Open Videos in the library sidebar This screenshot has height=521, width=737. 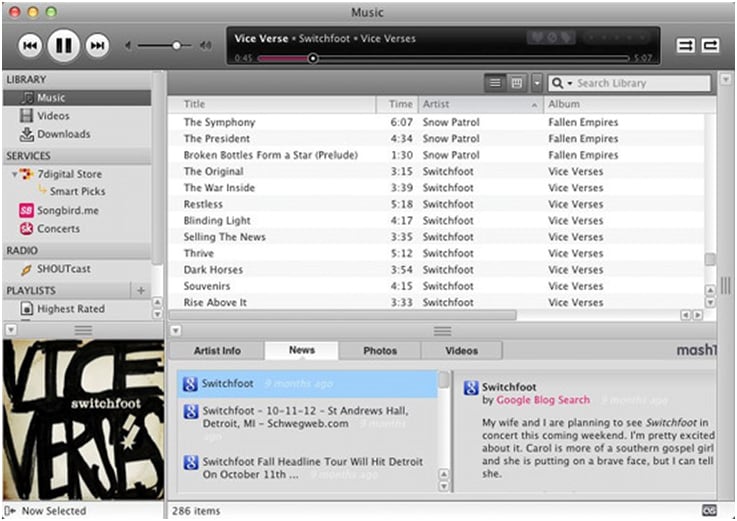click(77, 116)
